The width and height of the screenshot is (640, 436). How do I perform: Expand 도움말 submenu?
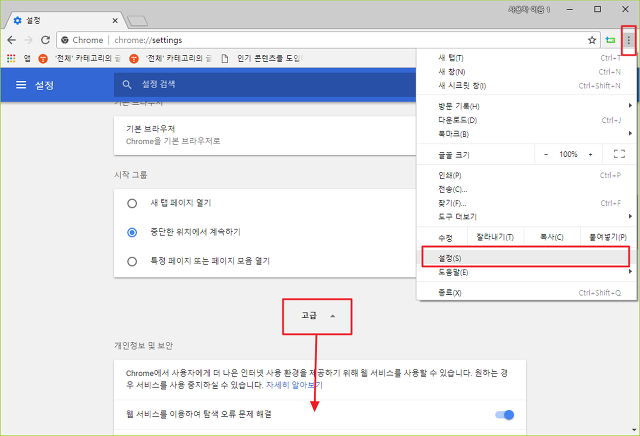pos(527,272)
